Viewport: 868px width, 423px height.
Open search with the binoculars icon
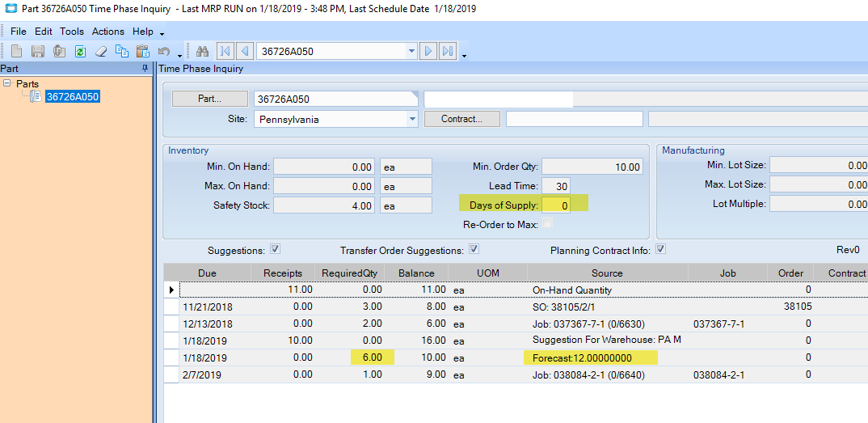203,52
